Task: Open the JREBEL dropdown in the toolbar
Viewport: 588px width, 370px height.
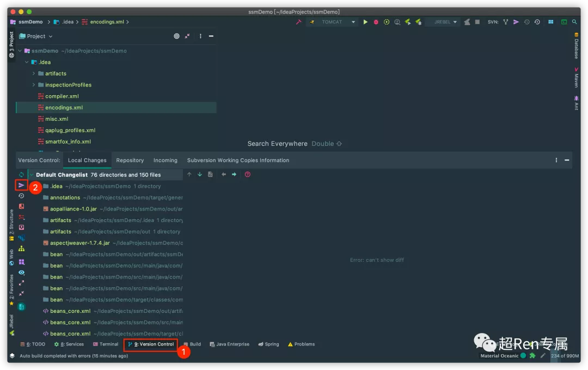Action: coord(455,22)
